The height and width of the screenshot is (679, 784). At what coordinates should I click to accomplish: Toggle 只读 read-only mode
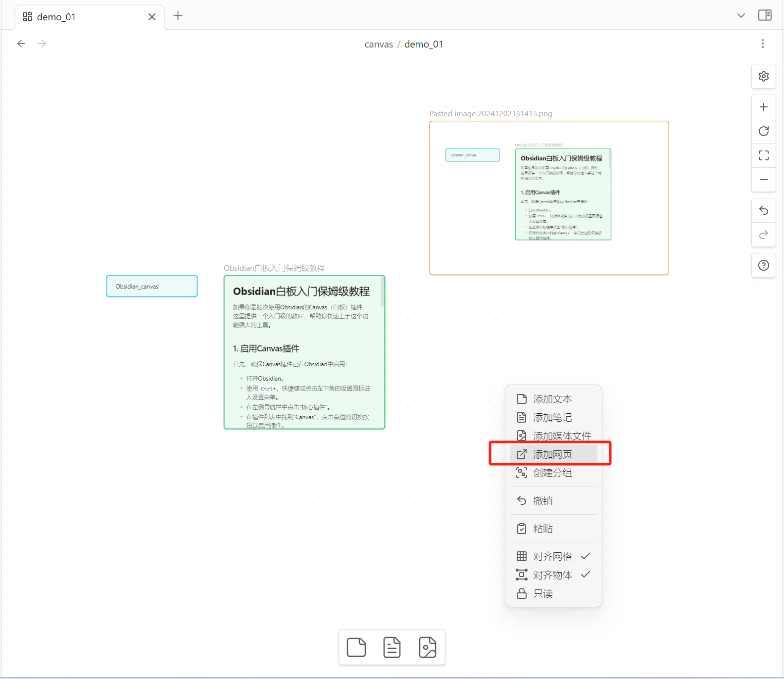[x=553, y=593]
